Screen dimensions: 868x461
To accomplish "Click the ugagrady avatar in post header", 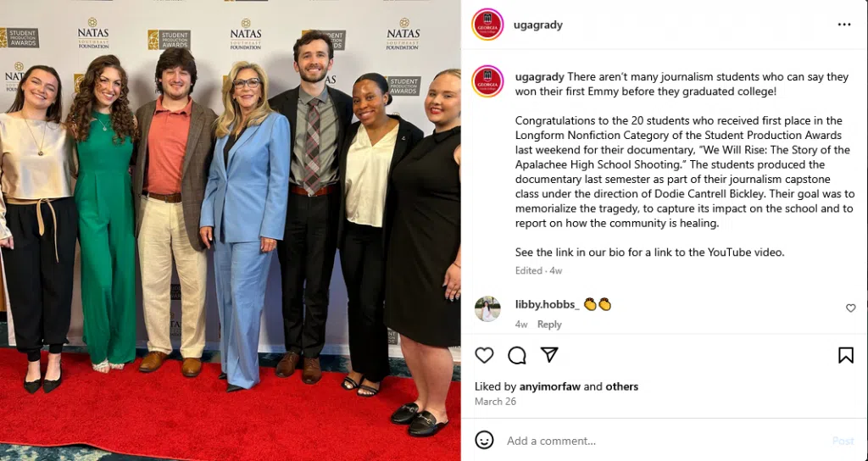I will pos(487,25).
